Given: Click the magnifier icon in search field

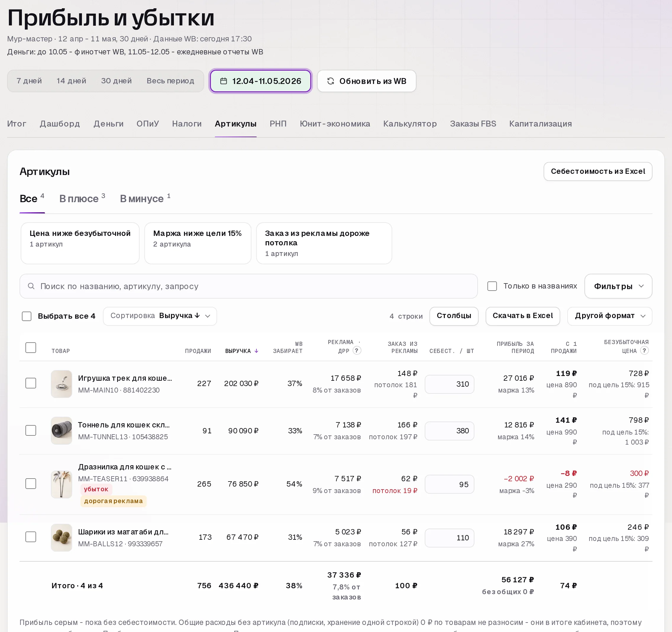Looking at the screenshot, I should [x=31, y=286].
